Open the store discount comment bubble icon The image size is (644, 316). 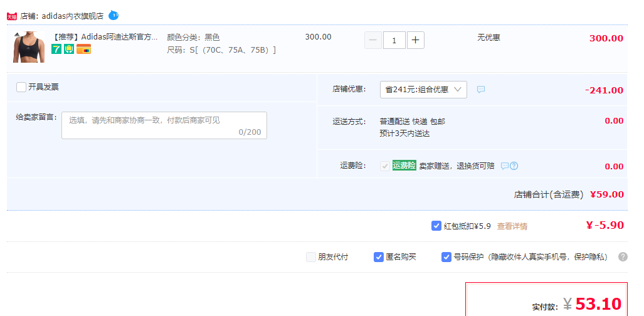[481, 89]
